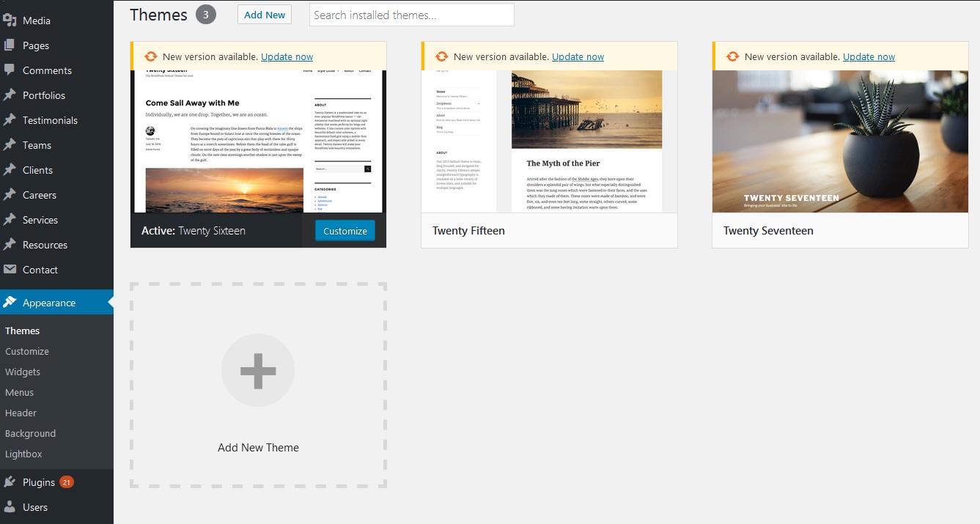The image size is (980, 524).
Task: Focus the Search installed themes field
Action: tap(411, 15)
